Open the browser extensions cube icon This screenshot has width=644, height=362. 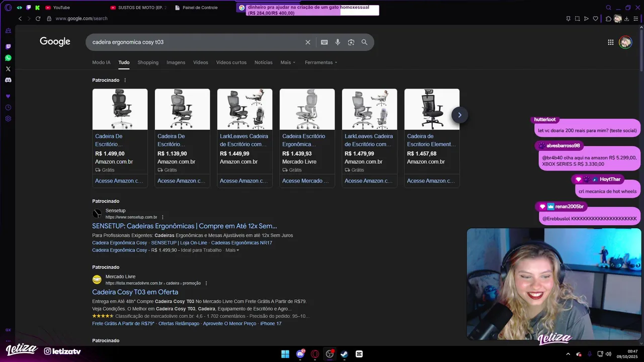click(608, 19)
